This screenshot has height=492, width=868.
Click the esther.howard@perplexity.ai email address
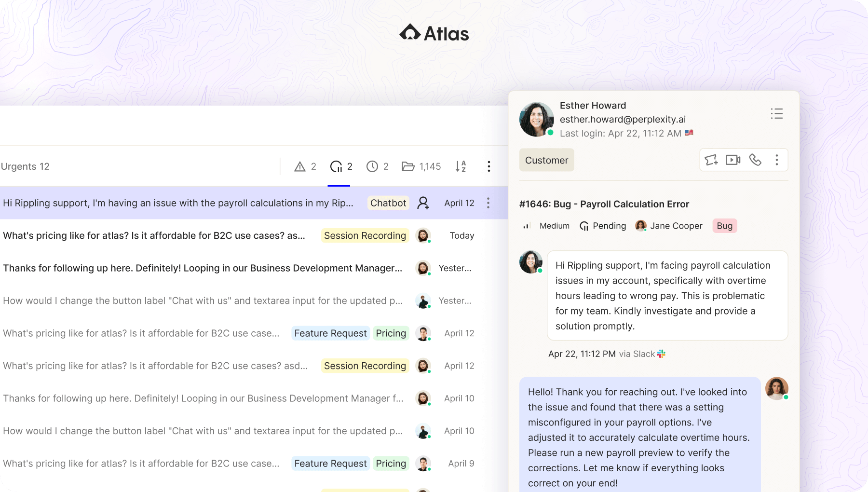(x=623, y=119)
